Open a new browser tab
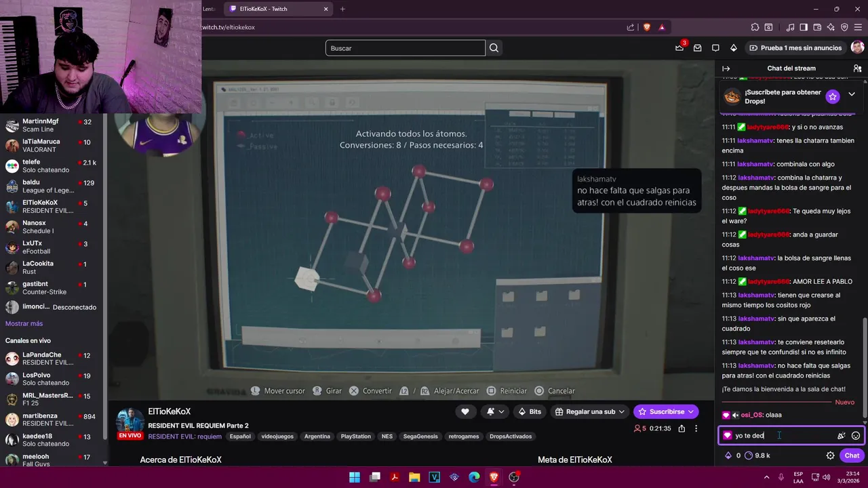Image resolution: width=868 pixels, height=488 pixels. (342, 9)
